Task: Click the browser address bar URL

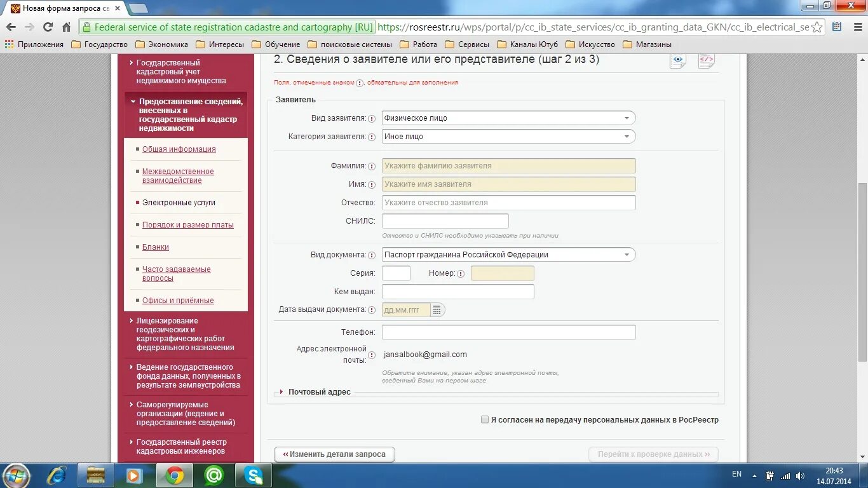Action: (593, 27)
